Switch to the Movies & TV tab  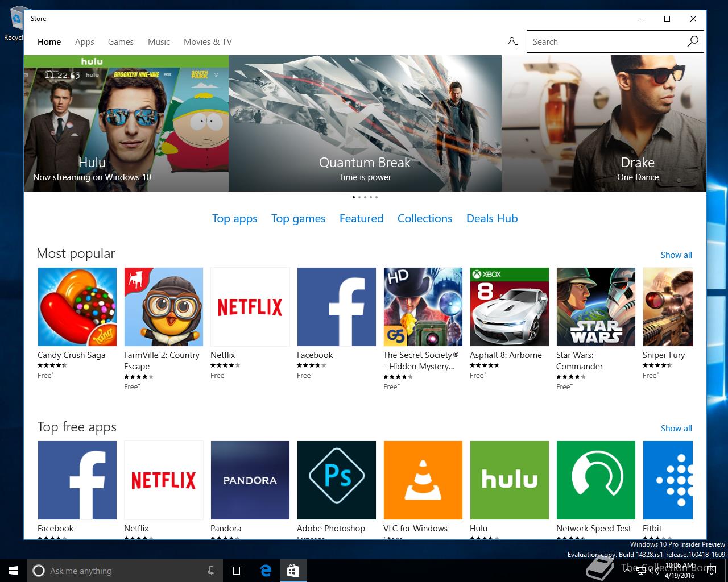tap(208, 42)
